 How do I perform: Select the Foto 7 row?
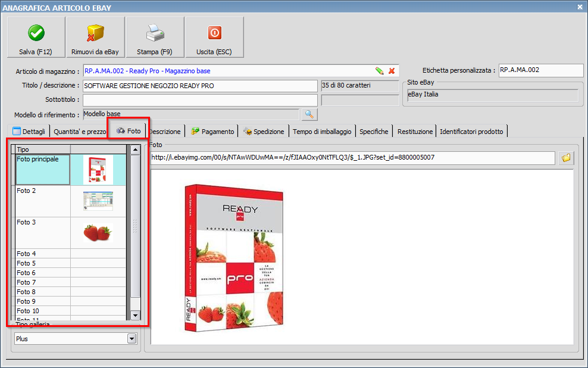point(70,282)
